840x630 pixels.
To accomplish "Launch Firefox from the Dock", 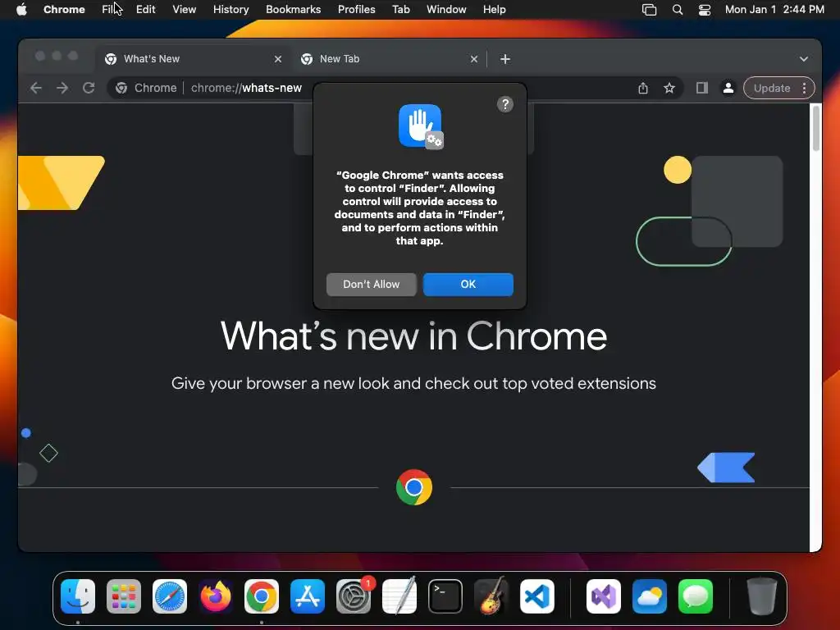I will click(216, 596).
